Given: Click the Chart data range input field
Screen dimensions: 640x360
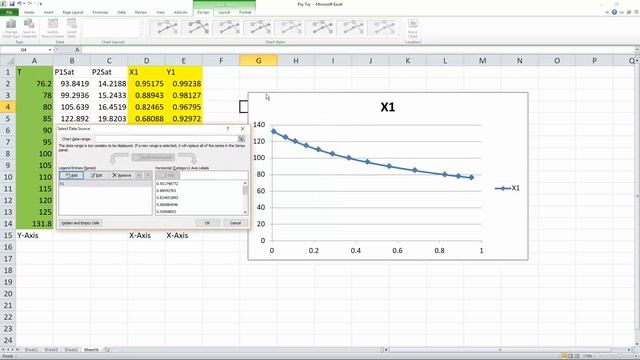Looking at the screenshot, I should tap(166, 139).
